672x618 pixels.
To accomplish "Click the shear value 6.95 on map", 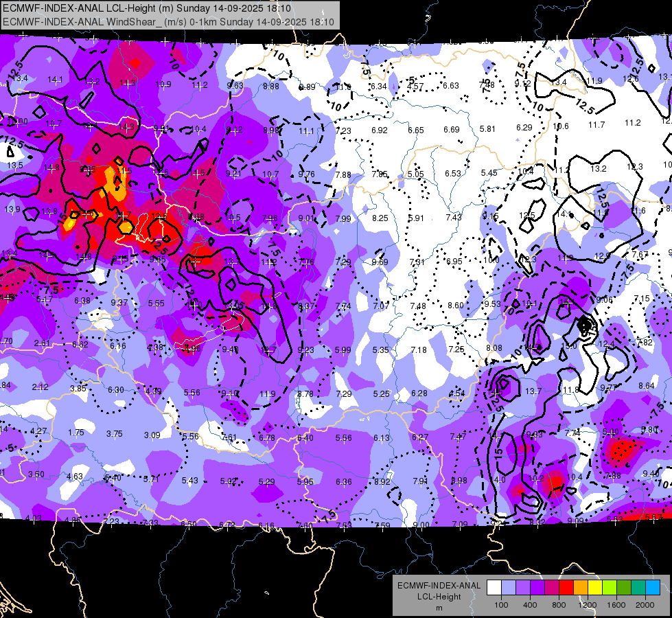I will point(454,261).
